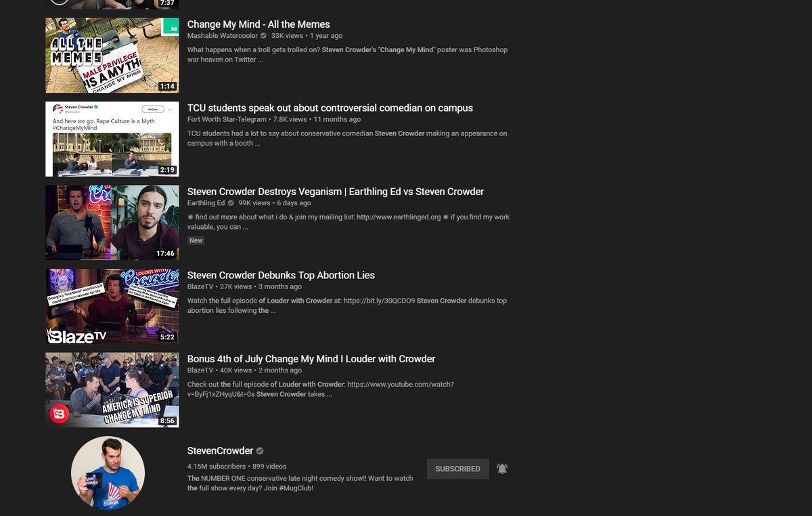The width and height of the screenshot is (812, 516).
Task: Open 'Steven Crowder Destroys Veganism' title
Action: [x=336, y=192]
